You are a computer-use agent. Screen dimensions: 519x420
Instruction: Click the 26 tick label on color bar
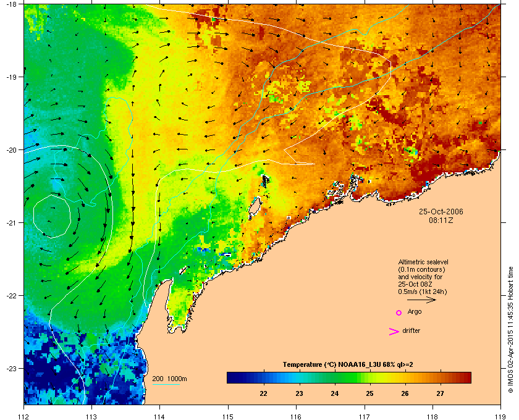(x=405, y=393)
